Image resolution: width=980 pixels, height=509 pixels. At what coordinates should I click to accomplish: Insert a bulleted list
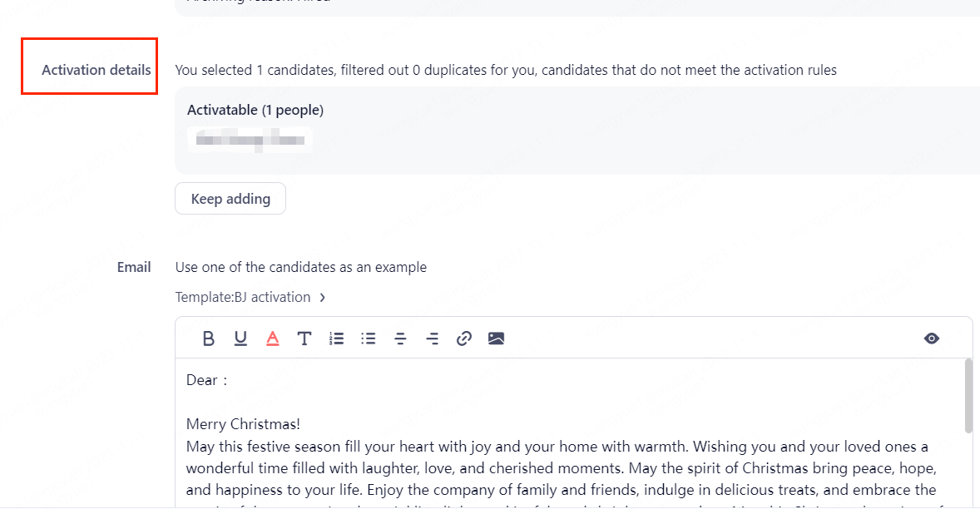click(x=369, y=339)
